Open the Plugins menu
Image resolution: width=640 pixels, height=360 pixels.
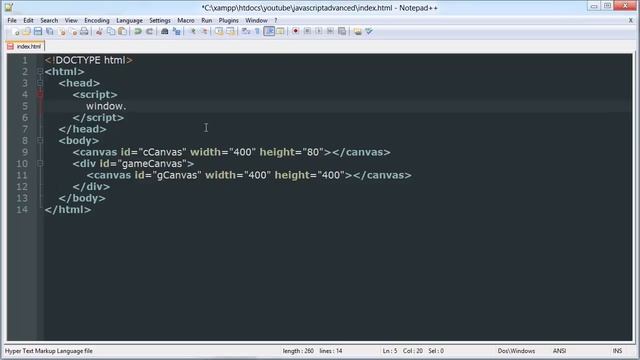coord(229,20)
